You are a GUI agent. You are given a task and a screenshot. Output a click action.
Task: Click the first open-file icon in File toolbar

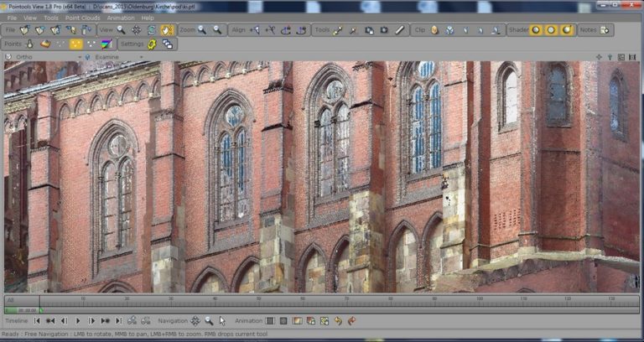tap(25, 30)
